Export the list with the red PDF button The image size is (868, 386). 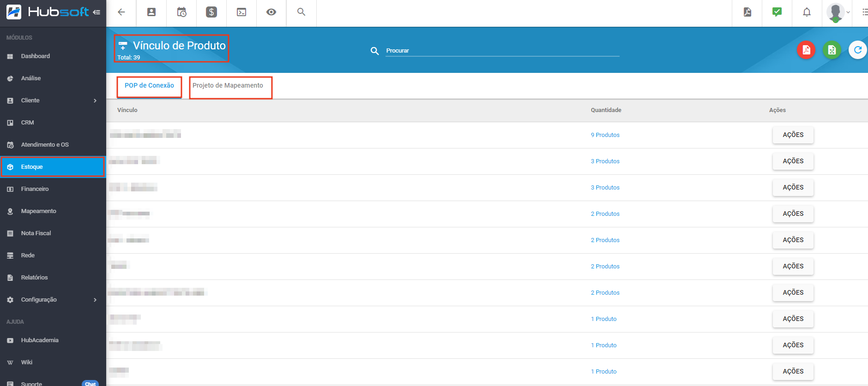click(x=806, y=50)
